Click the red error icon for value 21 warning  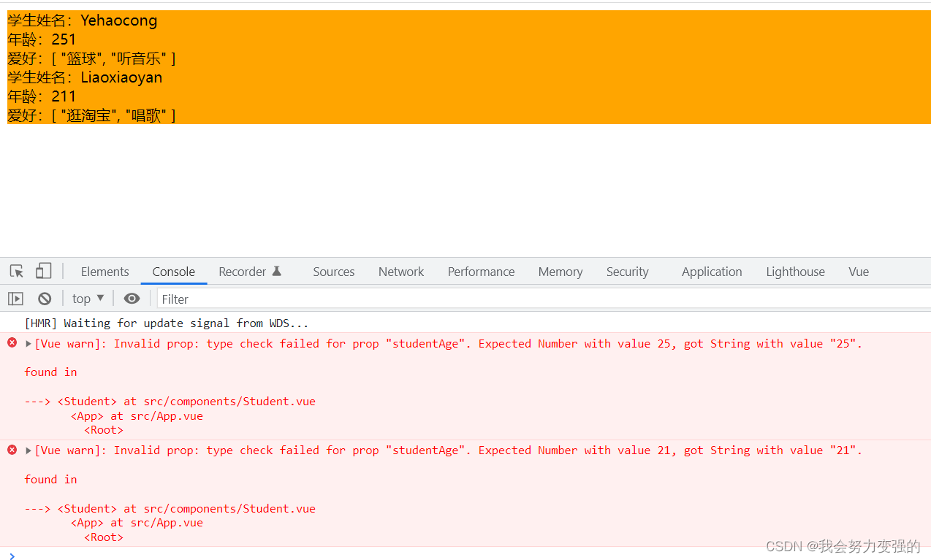click(12, 450)
